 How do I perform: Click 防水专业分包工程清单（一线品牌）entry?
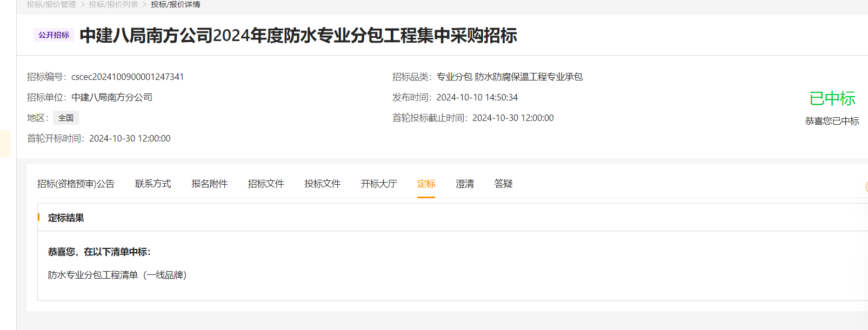click(x=117, y=275)
